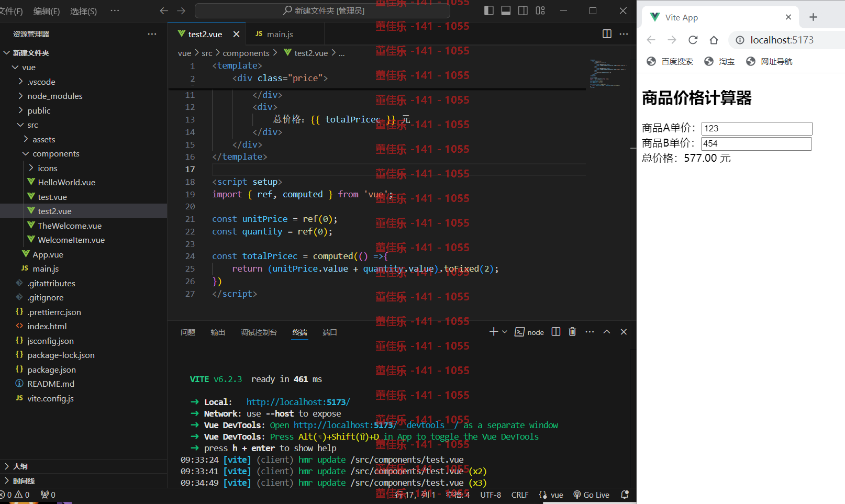Open README.md file

tap(84, 384)
